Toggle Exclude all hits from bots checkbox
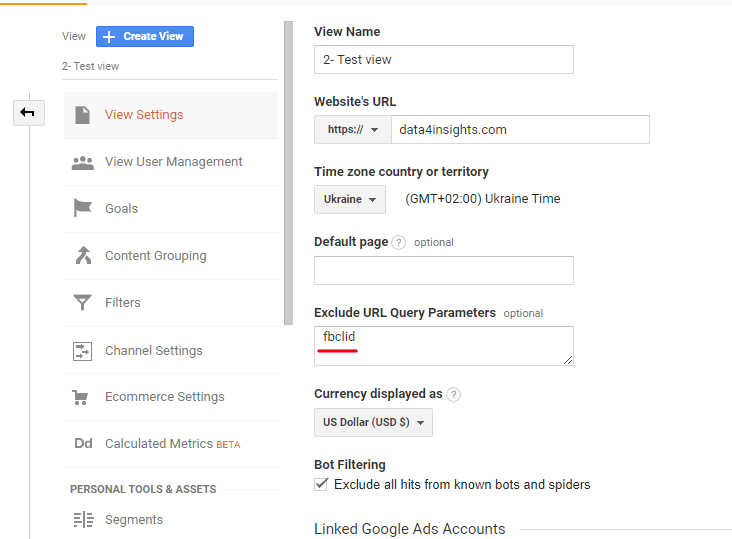Screen dimensions: 732x539 [x=321, y=485]
